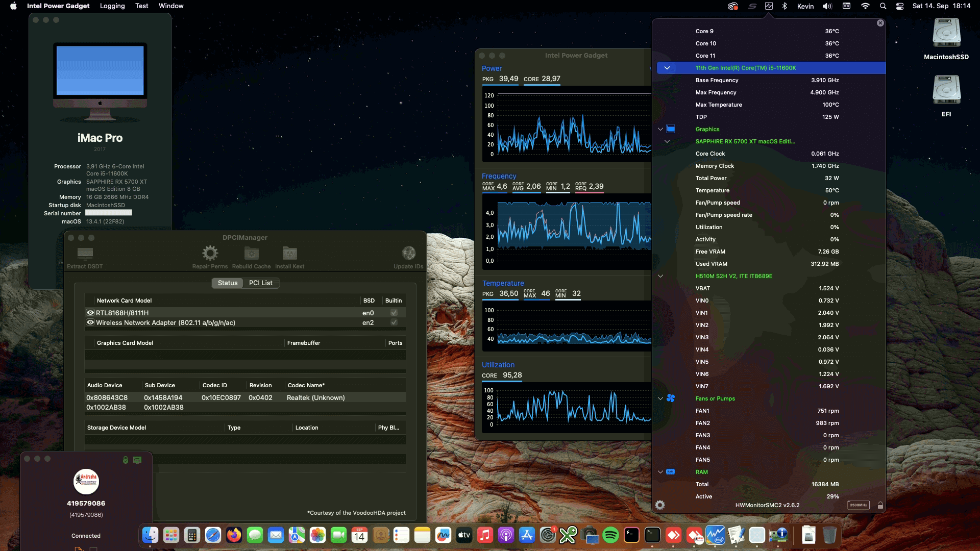Click the redacted serial number field
Image resolution: width=980 pixels, height=551 pixels.
tap(108, 213)
